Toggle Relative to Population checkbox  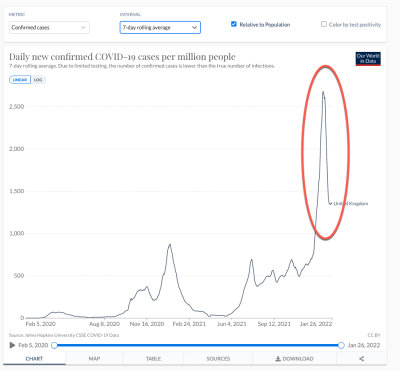tap(234, 24)
